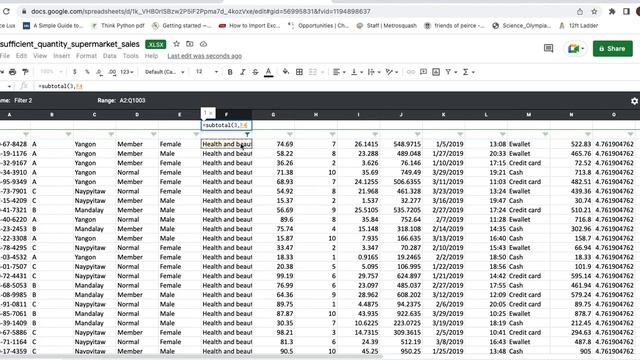
Task: Open browser extensions puzzle icon
Action: tap(611, 11)
